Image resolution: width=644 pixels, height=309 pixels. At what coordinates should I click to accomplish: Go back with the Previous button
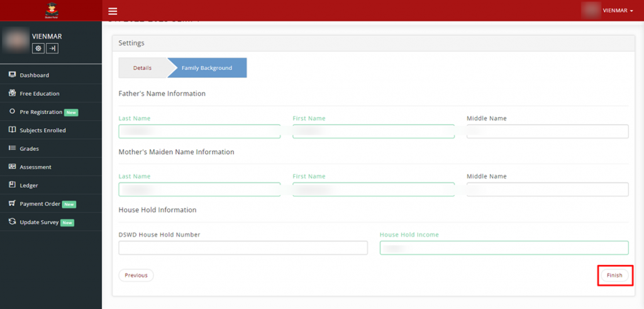pos(136,275)
